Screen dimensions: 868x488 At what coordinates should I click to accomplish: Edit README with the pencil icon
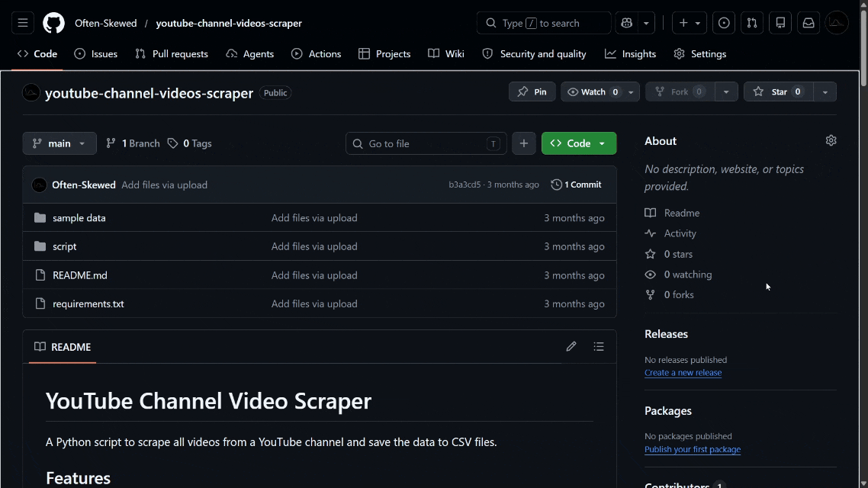(x=571, y=347)
